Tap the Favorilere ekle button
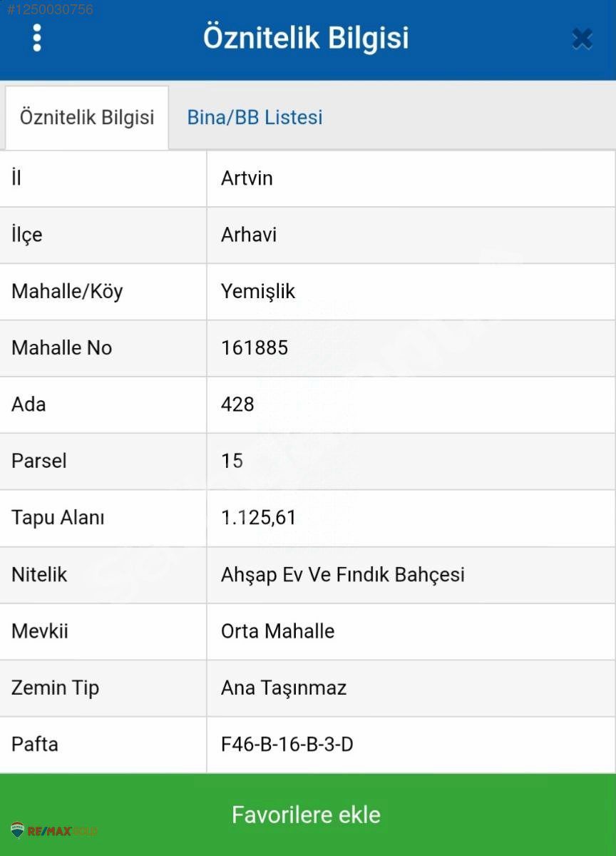The height and width of the screenshot is (856, 616). click(x=308, y=815)
